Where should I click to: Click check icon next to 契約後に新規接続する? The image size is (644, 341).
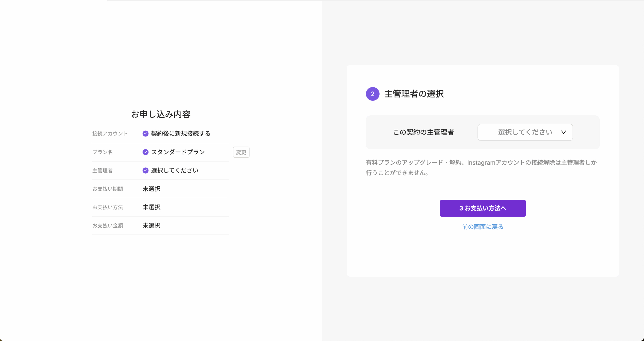[x=145, y=133]
